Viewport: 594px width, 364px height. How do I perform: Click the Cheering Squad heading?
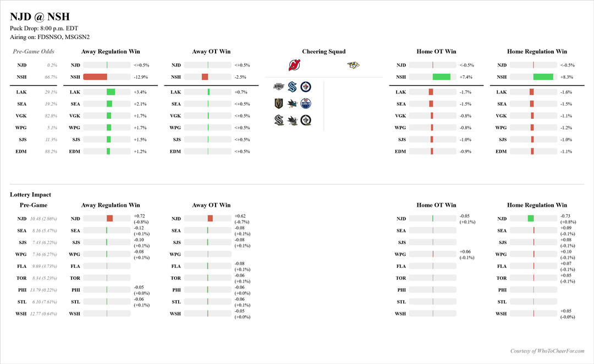pos(324,52)
